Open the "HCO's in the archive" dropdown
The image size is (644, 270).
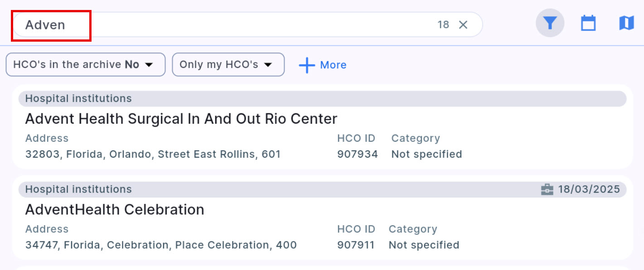pos(85,65)
